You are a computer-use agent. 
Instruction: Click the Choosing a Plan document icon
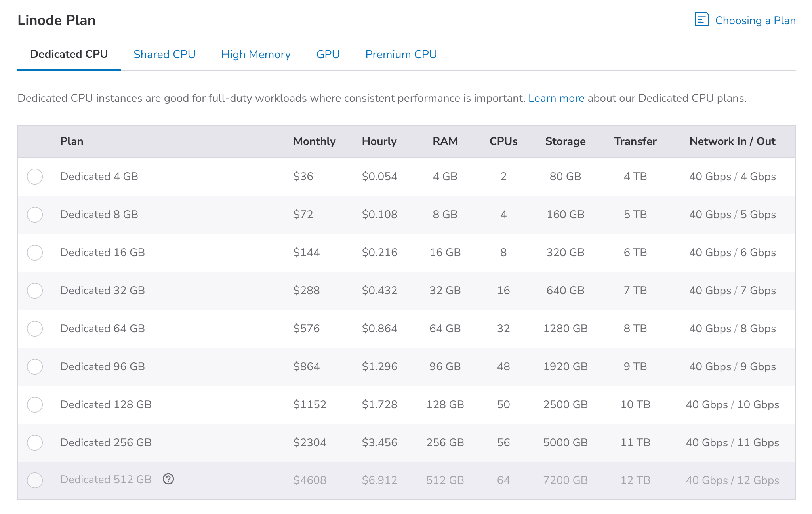click(701, 19)
